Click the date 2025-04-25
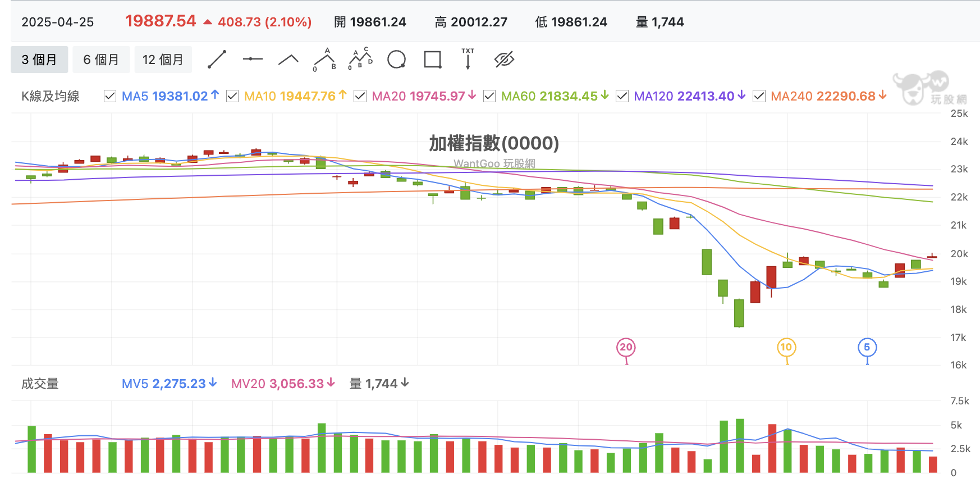 (58, 22)
